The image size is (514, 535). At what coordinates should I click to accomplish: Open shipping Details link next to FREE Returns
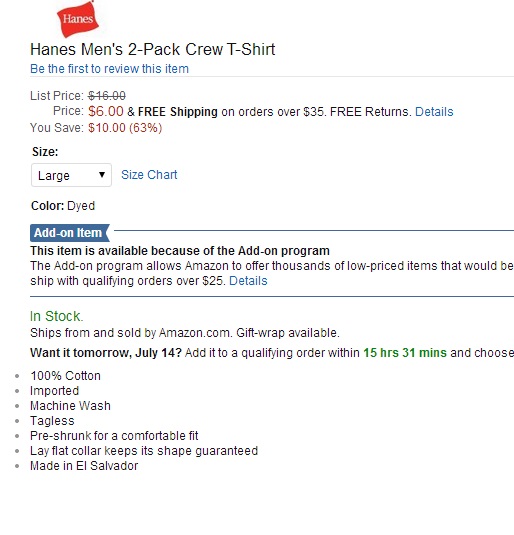tap(434, 112)
